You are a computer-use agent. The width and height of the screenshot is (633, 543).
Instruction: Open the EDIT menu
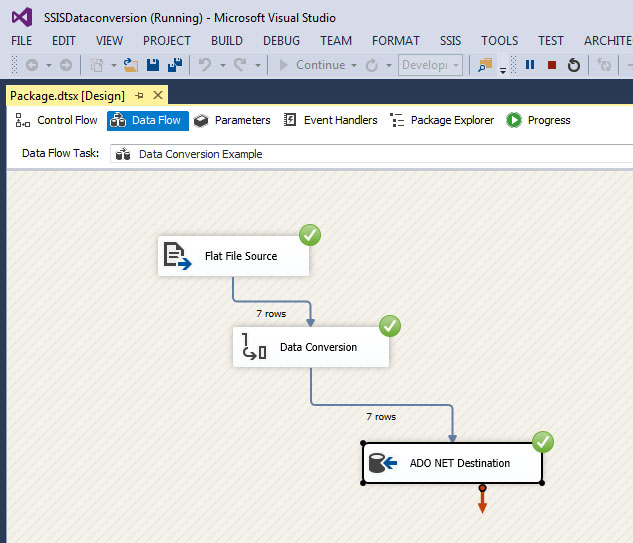click(63, 41)
